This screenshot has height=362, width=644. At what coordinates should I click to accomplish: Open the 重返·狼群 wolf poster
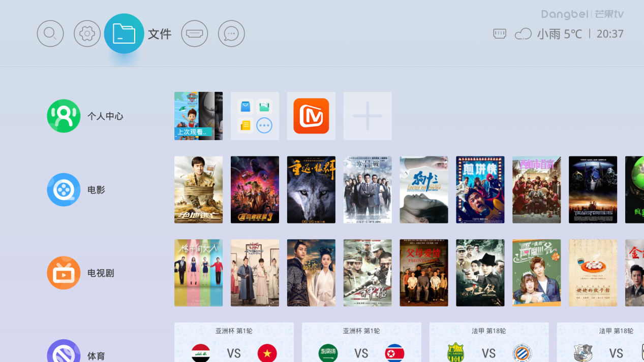click(x=311, y=190)
